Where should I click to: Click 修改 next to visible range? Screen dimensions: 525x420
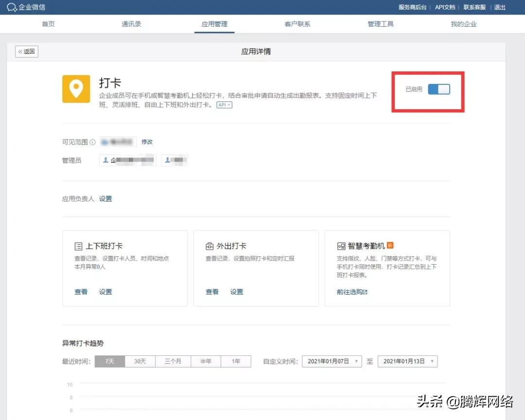(x=147, y=142)
